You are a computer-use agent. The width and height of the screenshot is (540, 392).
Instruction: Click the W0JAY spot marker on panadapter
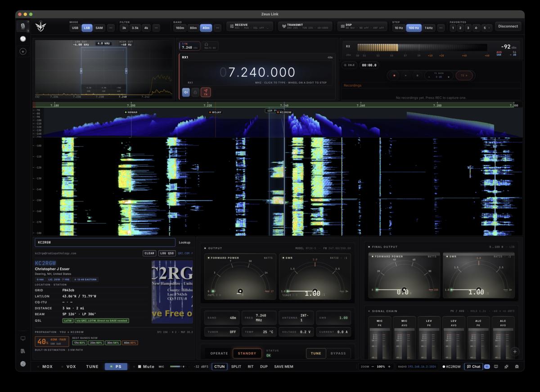click(216, 112)
